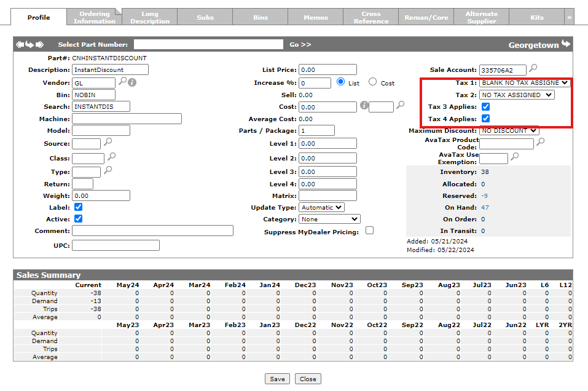Switch to the Ordering Information tab
This screenshot has height=391, width=588.
(95, 17)
